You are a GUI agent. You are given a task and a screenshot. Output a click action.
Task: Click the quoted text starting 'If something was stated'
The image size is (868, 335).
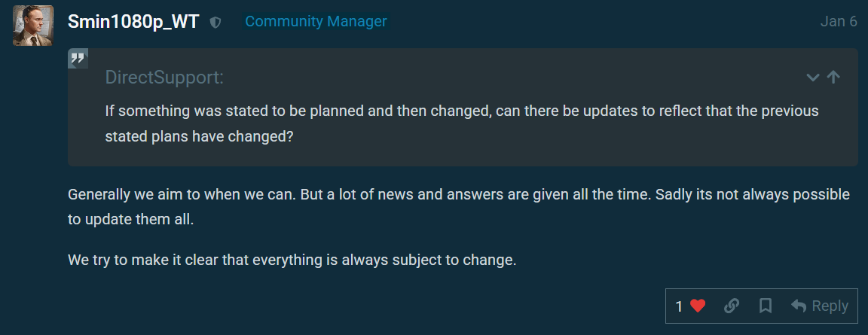461,111
